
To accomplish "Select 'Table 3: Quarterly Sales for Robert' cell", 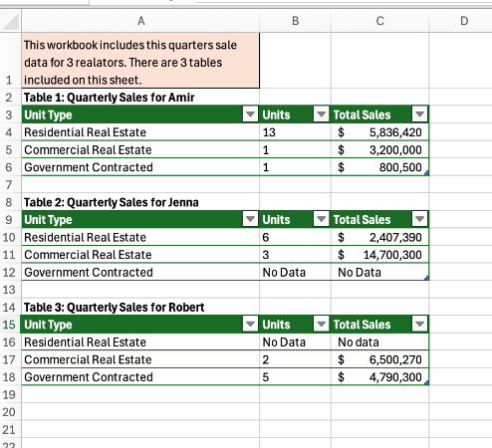I will pyautogui.click(x=140, y=307).
